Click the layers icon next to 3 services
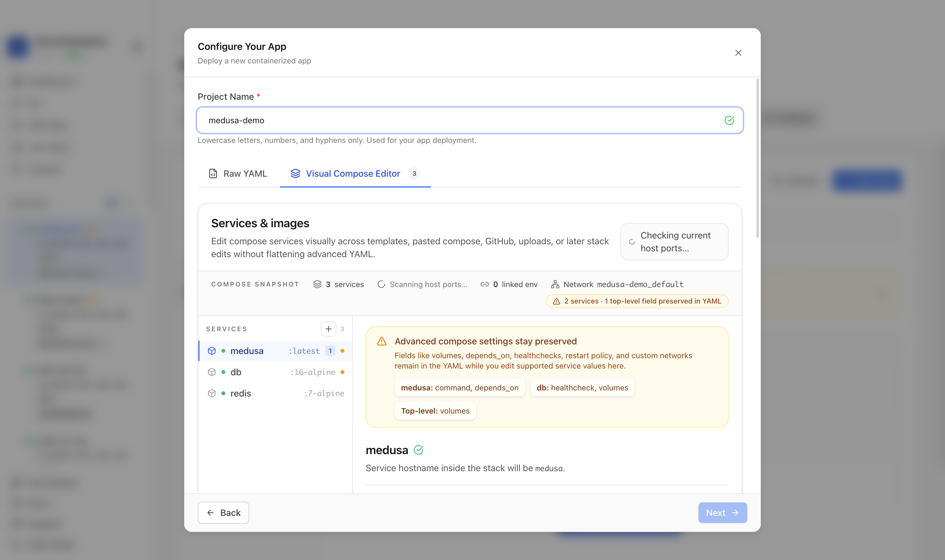 click(x=317, y=284)
